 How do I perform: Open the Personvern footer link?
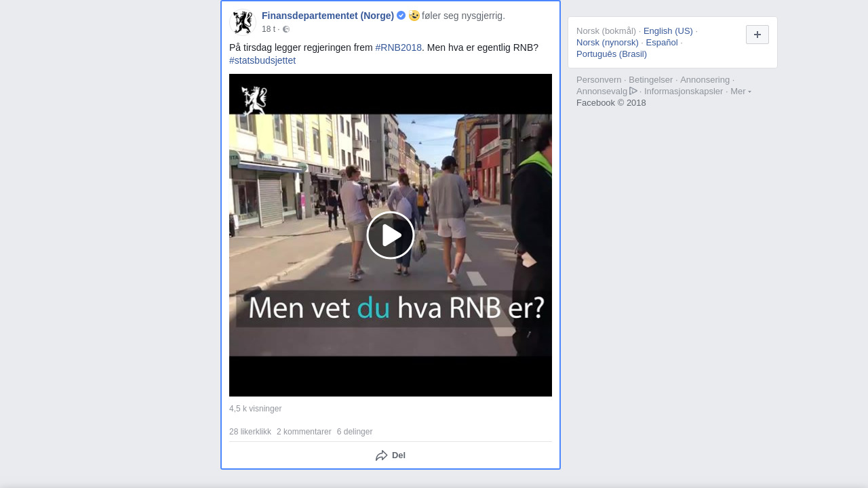point(599,80)
